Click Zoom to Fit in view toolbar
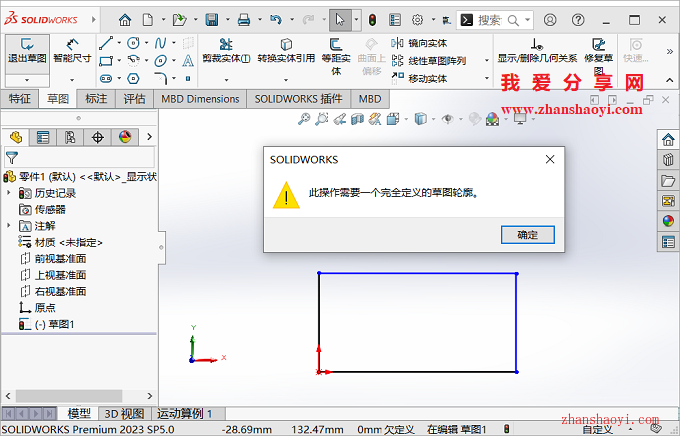680x436 pixels. [x=304, y=119]
